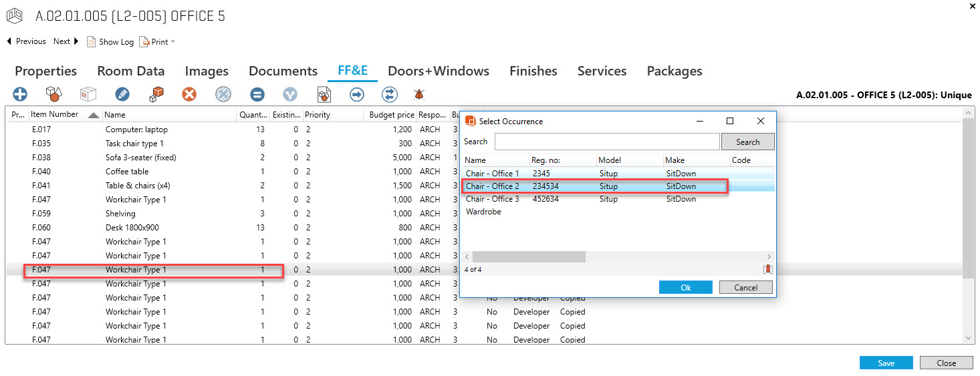Sort by the Item Number column header
Screen dimensions: 980x376
pos(55,114)
